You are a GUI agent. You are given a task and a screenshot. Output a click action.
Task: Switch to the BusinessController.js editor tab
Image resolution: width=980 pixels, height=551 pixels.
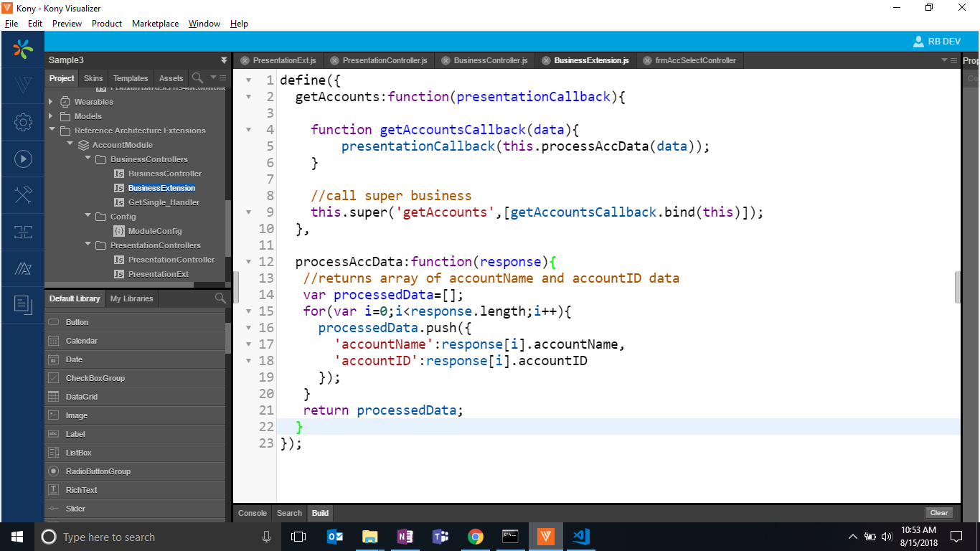point(490,61)
